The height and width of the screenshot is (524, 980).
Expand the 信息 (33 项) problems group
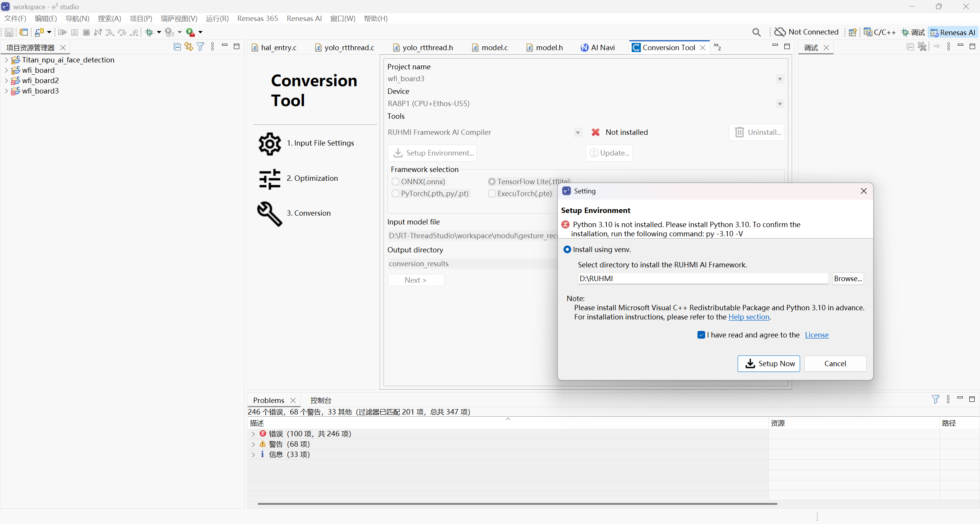click(253, 454)
